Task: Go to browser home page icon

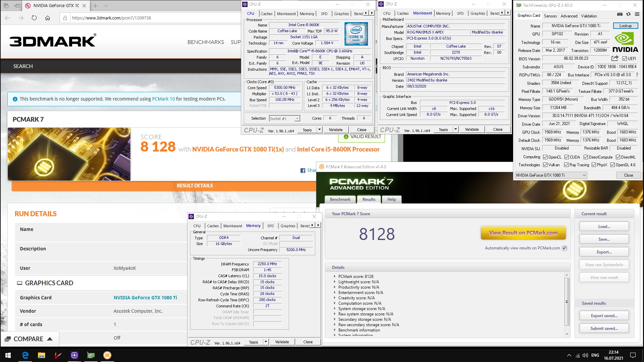Action: pyautogui.click(x=48, y=18)
